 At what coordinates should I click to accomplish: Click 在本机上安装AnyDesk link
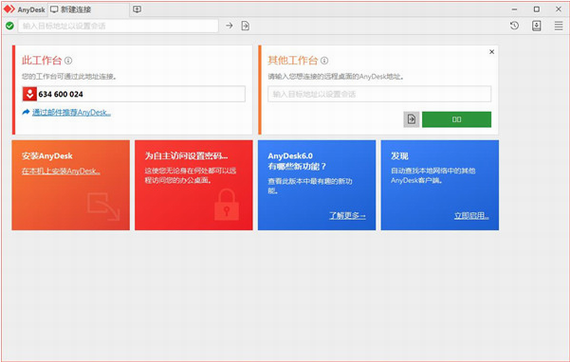pyautogui.click(x=61, y=171)
